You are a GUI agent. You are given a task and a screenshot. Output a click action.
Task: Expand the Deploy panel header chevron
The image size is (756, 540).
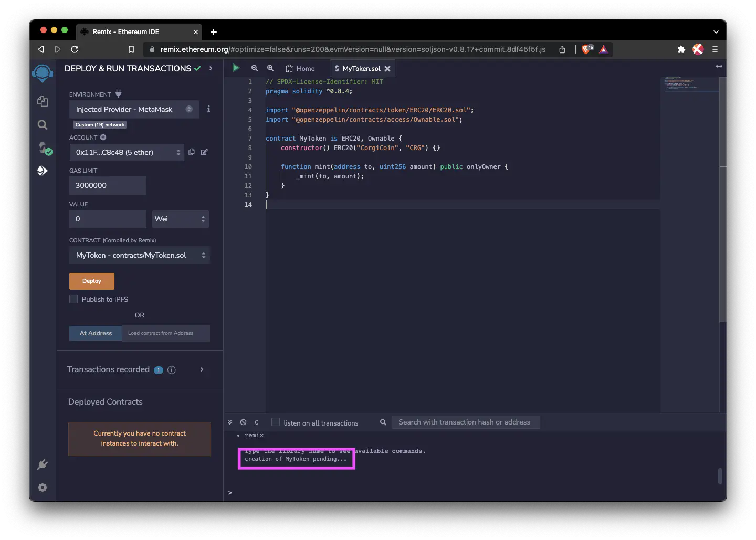point(211,68)
